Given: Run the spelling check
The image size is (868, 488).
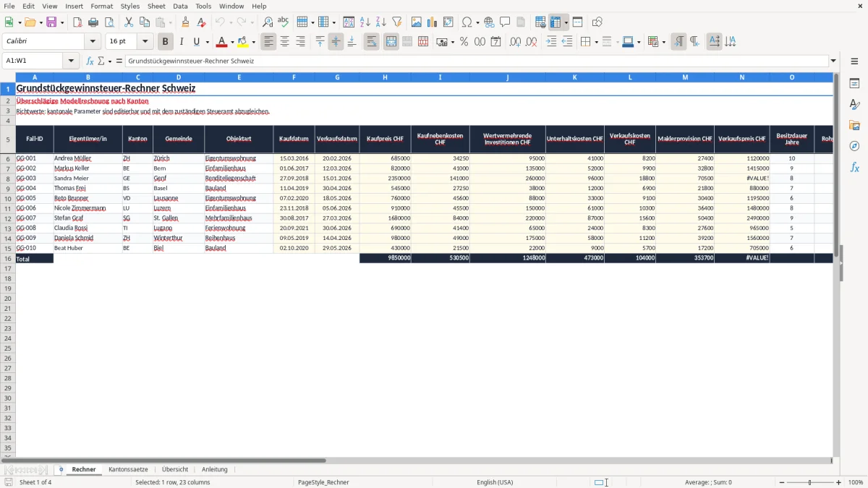Looking at the screenshot, I should [x=284, y=22].
